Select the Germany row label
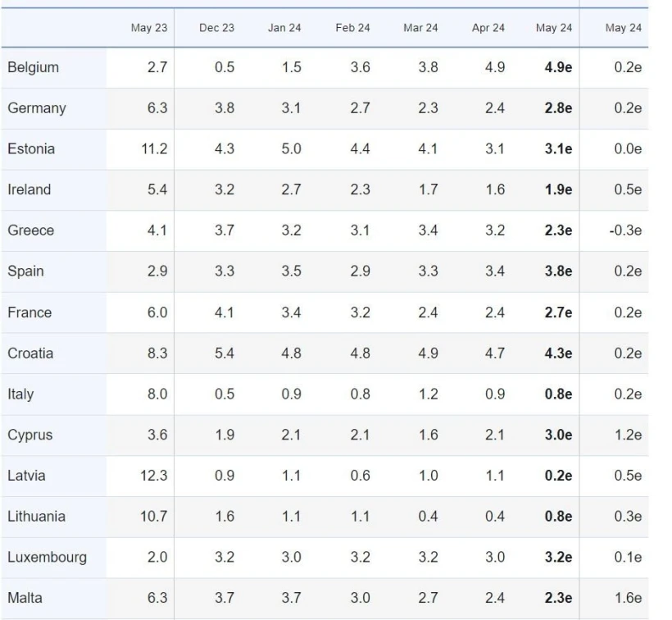This screenshot has height=620, width=672. 37,108
